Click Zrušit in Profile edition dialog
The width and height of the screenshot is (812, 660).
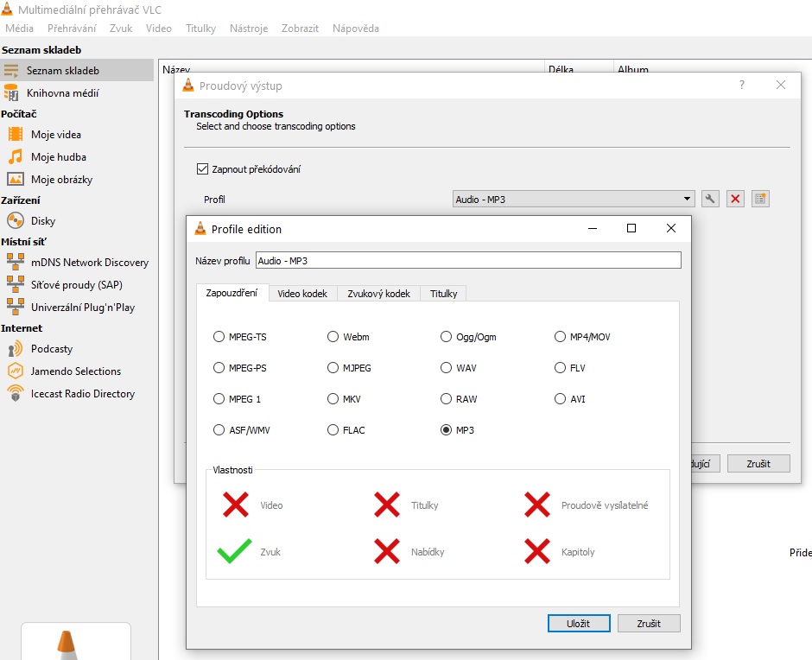point(649,624)
